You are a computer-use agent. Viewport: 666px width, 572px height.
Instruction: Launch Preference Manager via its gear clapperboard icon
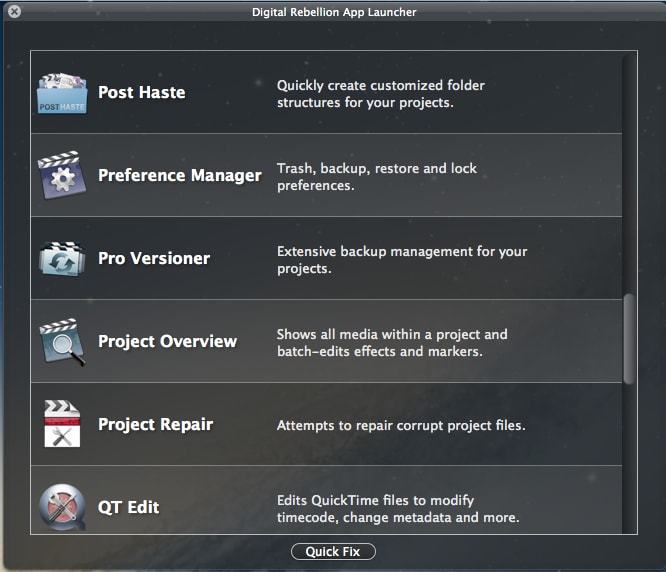pos(62,175)
